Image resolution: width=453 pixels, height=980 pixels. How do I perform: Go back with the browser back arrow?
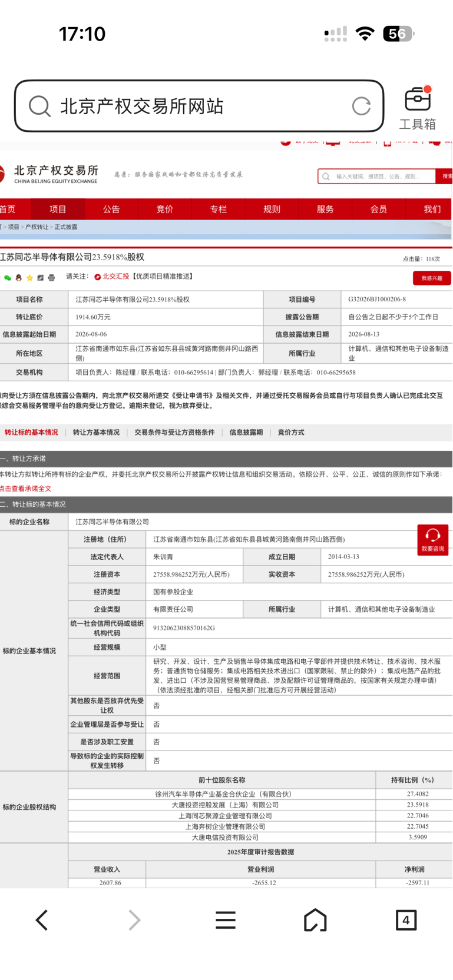coord(41,920)
